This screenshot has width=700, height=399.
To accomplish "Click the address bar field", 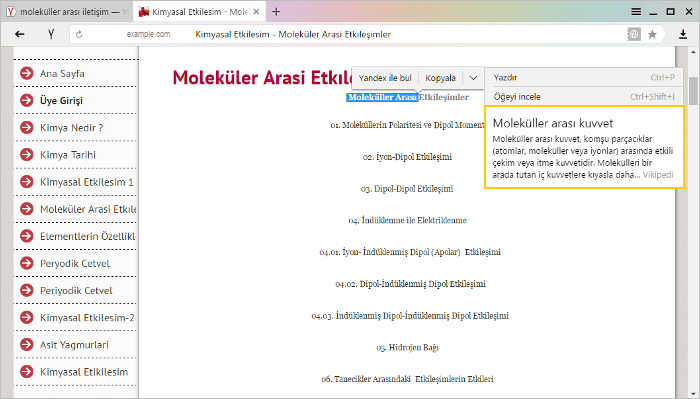I will click(348, 34).
